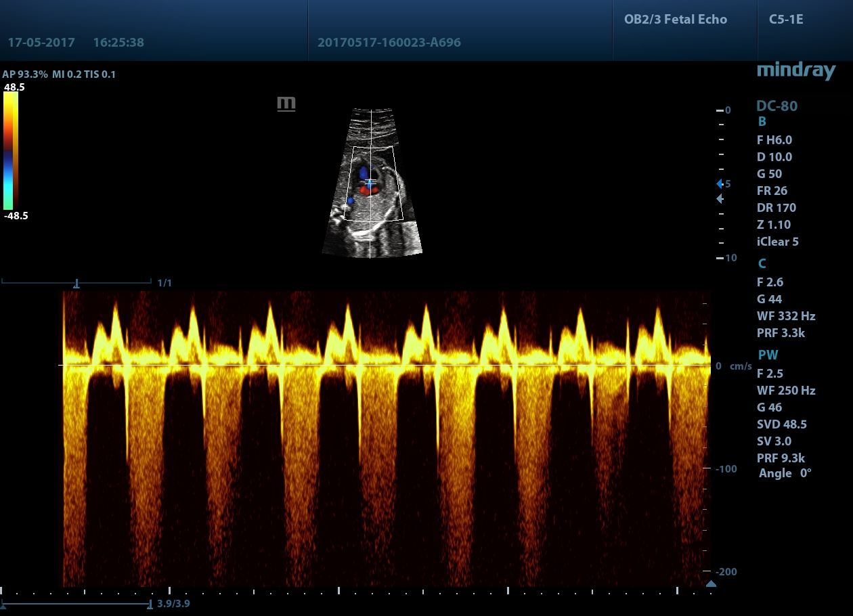The image size is (853, 616).
Task: Click the mindray logo
Action: point(795,70)
